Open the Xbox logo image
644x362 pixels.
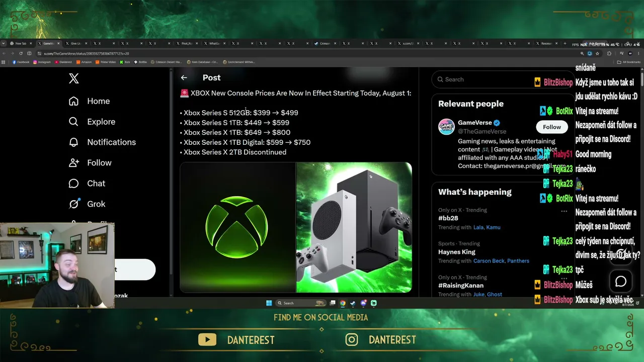(237, 227)
